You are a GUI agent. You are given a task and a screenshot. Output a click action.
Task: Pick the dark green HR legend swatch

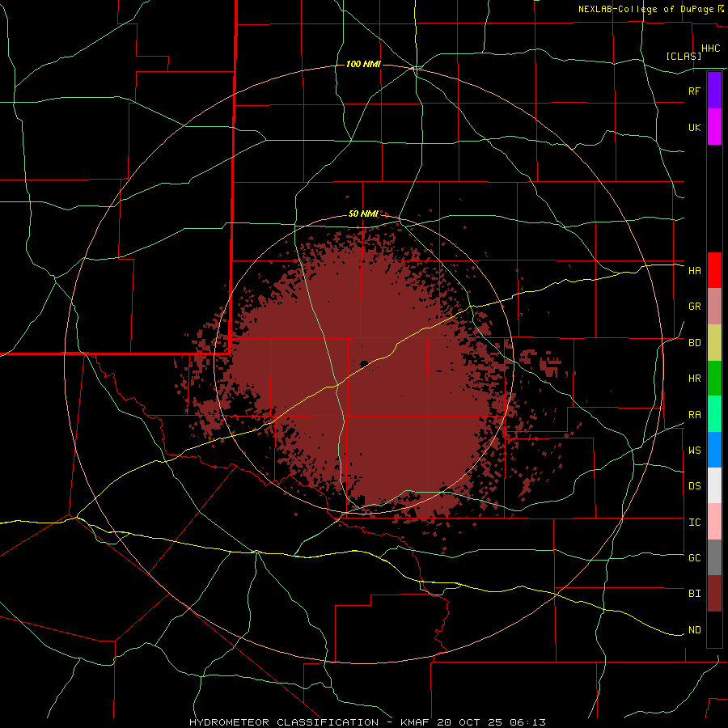tap(714, 379)
